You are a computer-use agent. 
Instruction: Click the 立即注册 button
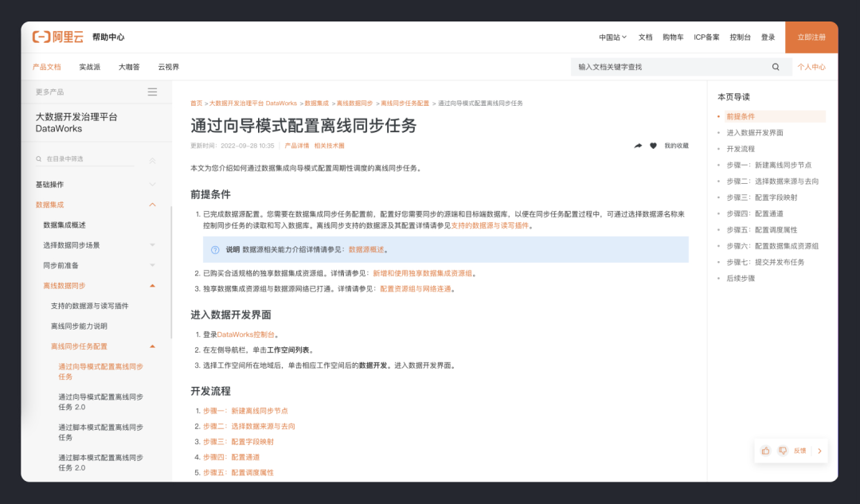[811, 37]
